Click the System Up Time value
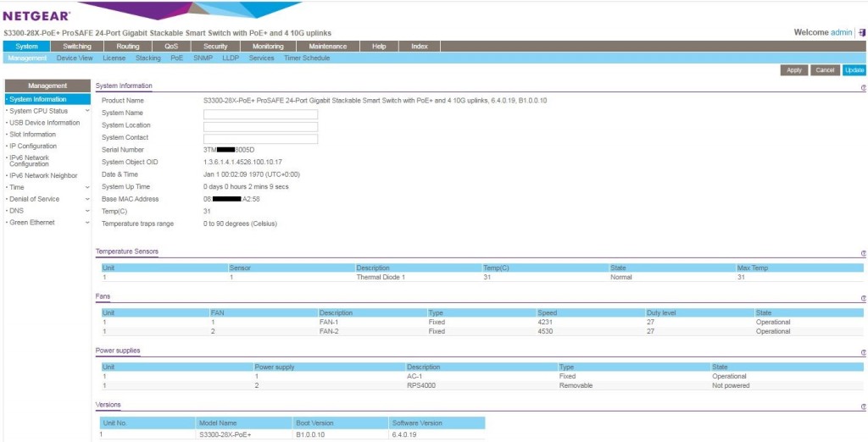The image size is (868, 442). tap(246, 187)
